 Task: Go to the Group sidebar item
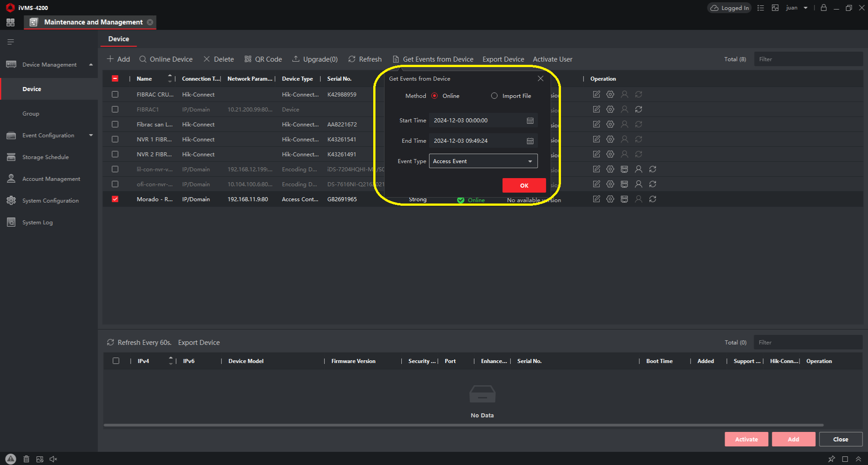coord(31,114)
